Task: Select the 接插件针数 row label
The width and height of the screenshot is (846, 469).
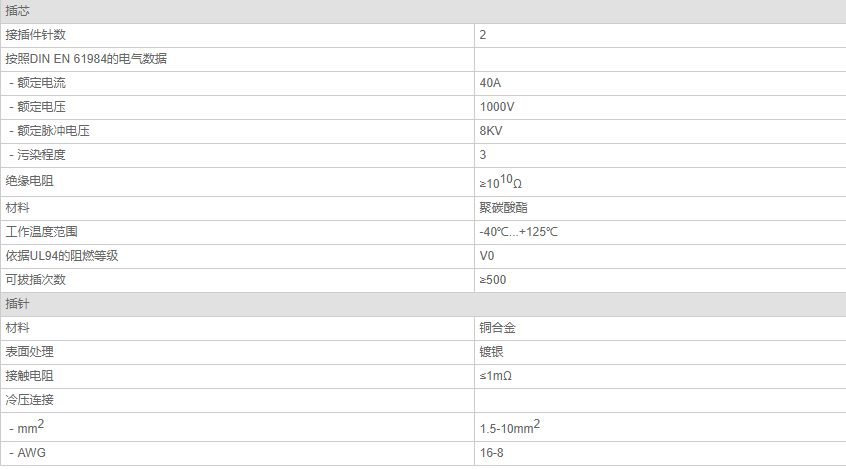Action: 36,35
